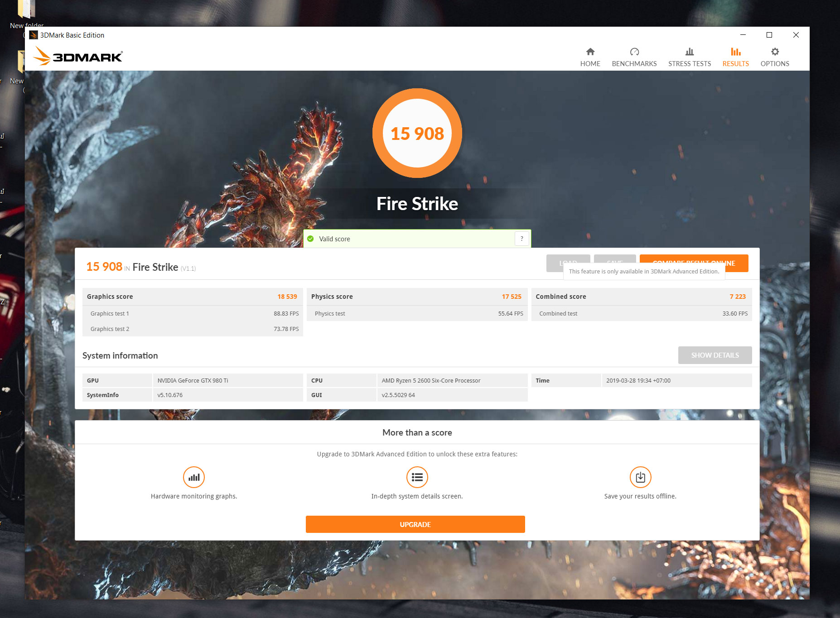This screenshot has width=840, height=618.
Task: Click SystemInfo version v5.10.676
Action: (228, 395)
